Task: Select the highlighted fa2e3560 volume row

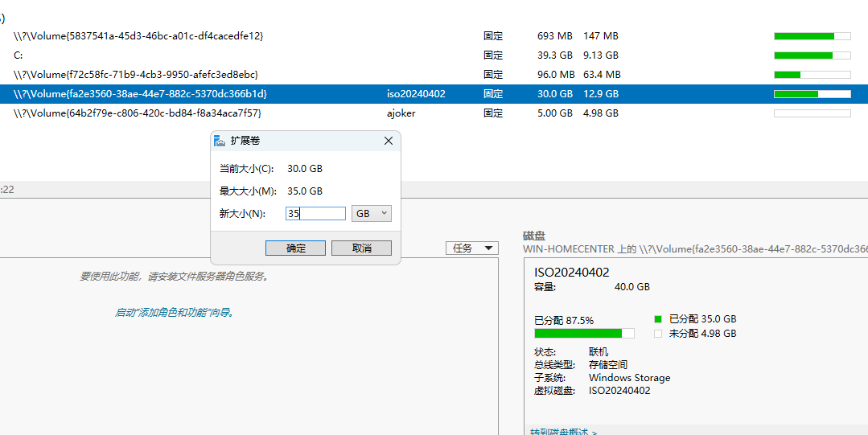Action: tap(434, 93)
